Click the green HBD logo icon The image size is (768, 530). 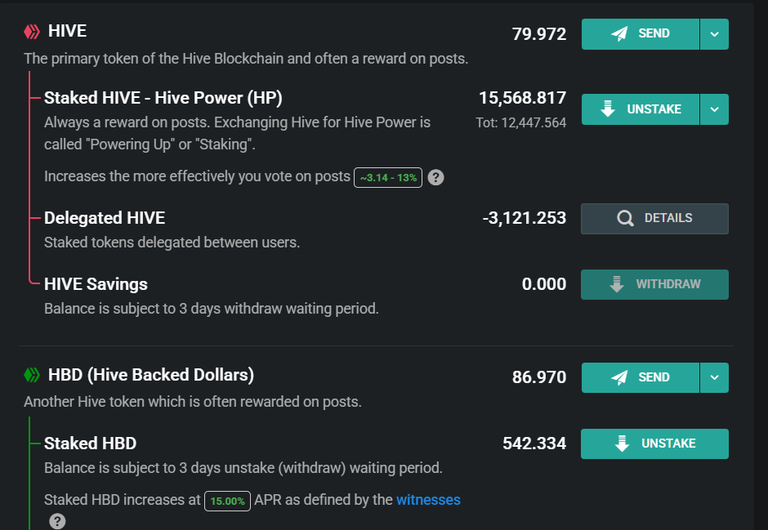click(x=32, y=375)
